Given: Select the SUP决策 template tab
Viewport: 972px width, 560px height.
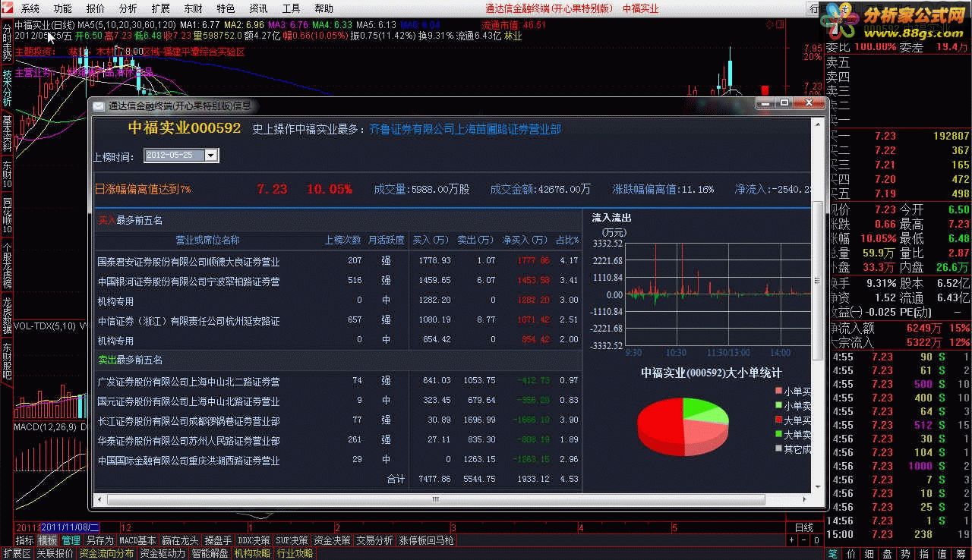Looking at the screenshot, I should [x=292, y=540].
